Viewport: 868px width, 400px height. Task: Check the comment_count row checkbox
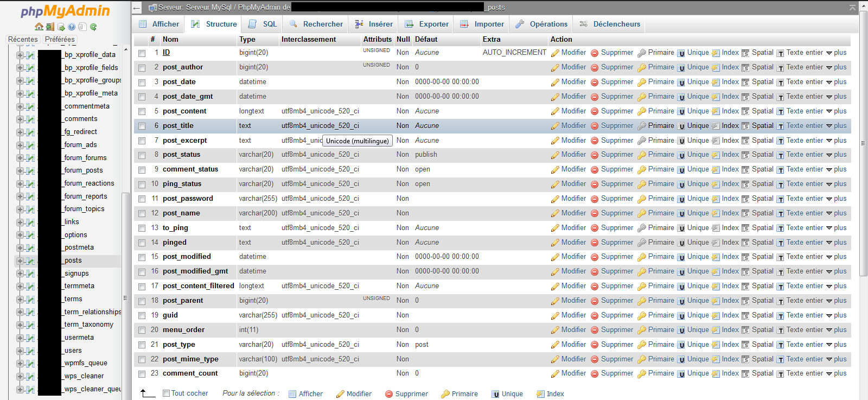(142, 374)
